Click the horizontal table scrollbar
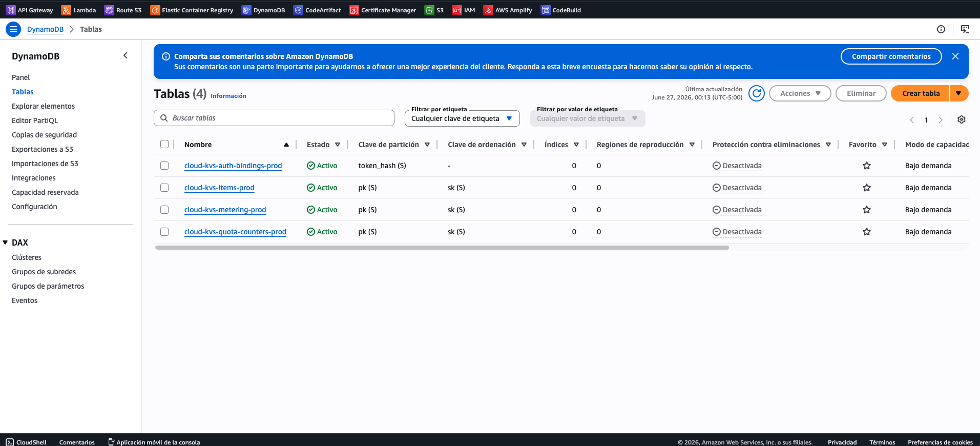 point(442,248)
